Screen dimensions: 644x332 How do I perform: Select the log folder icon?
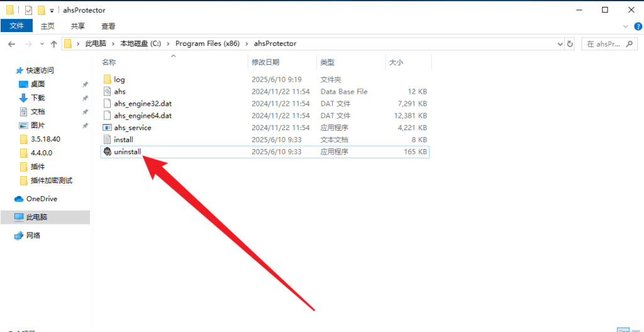pyautogui.click(x=107, y=80)
